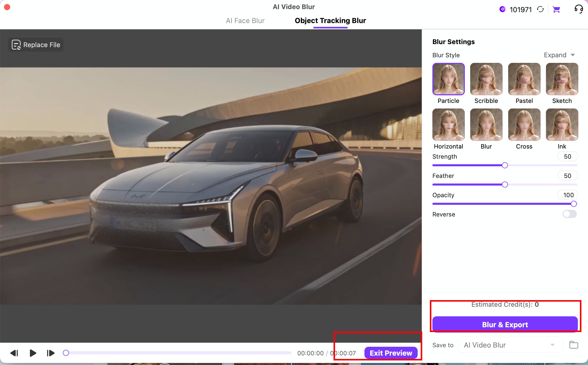Step back one frame
Screen dimensions: 588x365
pos(14,353)
